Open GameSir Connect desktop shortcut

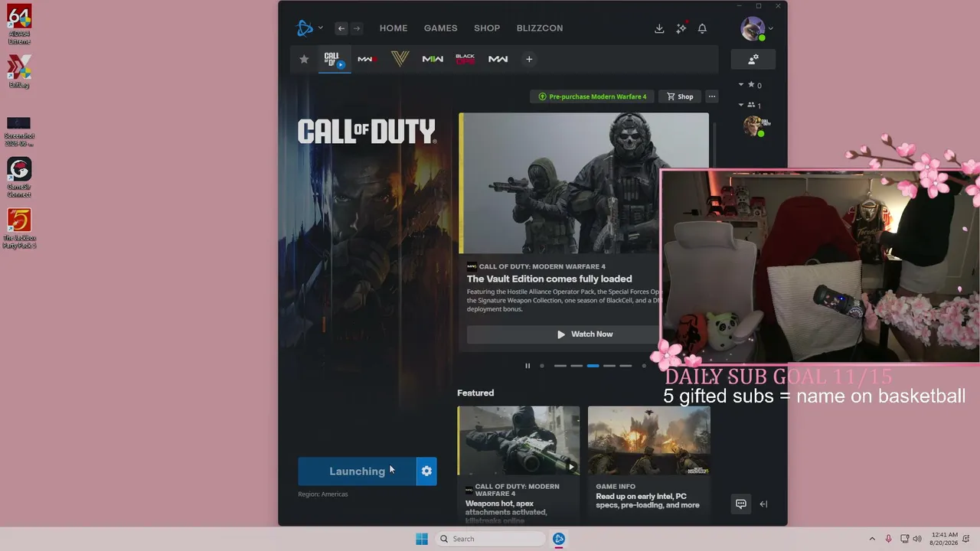tap(19, 178)
